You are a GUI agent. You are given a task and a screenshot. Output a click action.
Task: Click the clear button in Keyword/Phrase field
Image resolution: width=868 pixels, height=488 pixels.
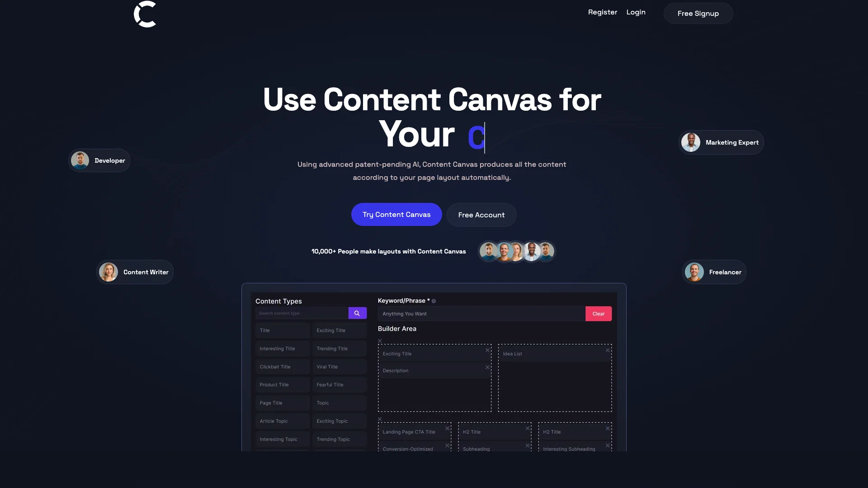pyautogui.click(x=598, y=313)
